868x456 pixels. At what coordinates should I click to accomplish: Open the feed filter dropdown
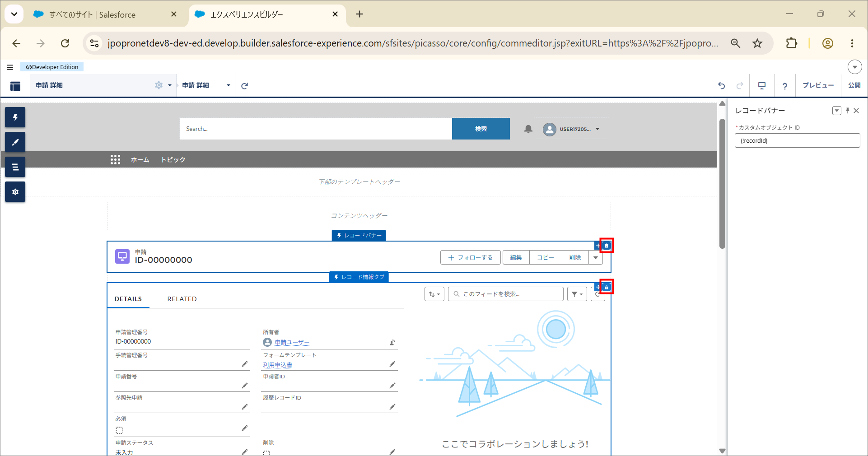pos(577,294)
